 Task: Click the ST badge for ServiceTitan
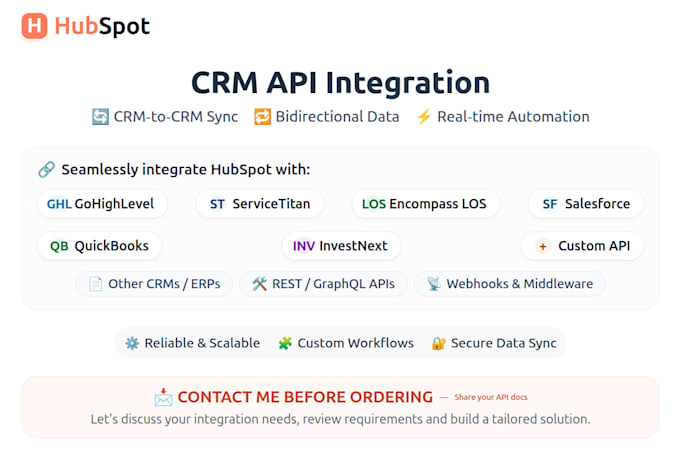[x=217, y=204]
